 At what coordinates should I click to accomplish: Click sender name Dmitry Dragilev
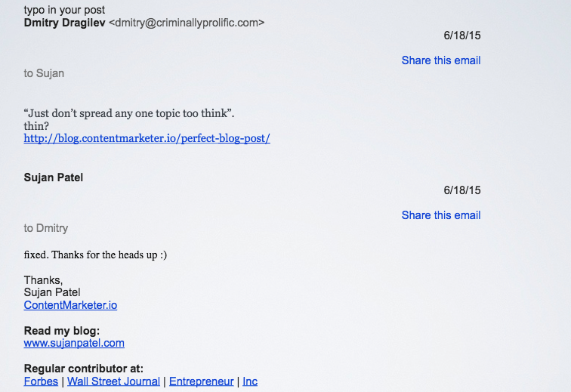[64, 23]
